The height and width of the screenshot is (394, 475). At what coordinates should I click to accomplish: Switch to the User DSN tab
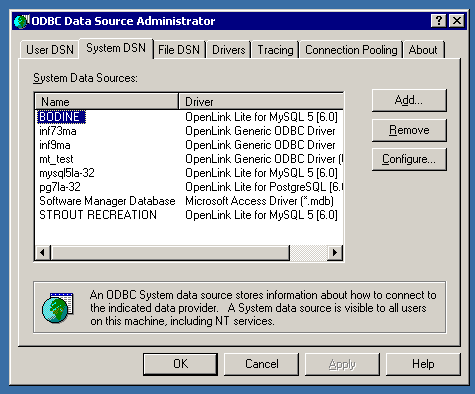[x=50, y=50]
